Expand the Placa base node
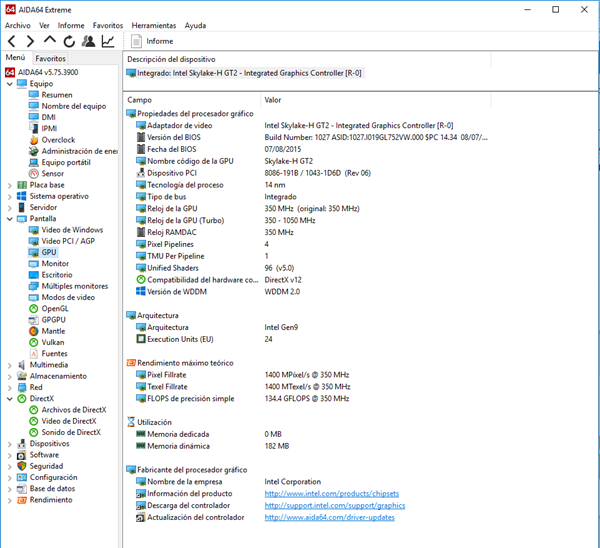This screenshot has height=548, width=600. click(10, 185)
